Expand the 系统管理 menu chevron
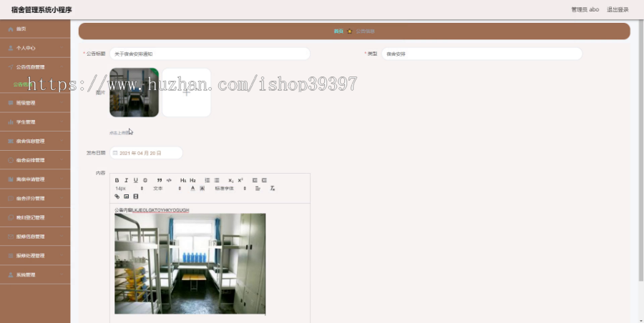The image size is (644, 323). 62,274
